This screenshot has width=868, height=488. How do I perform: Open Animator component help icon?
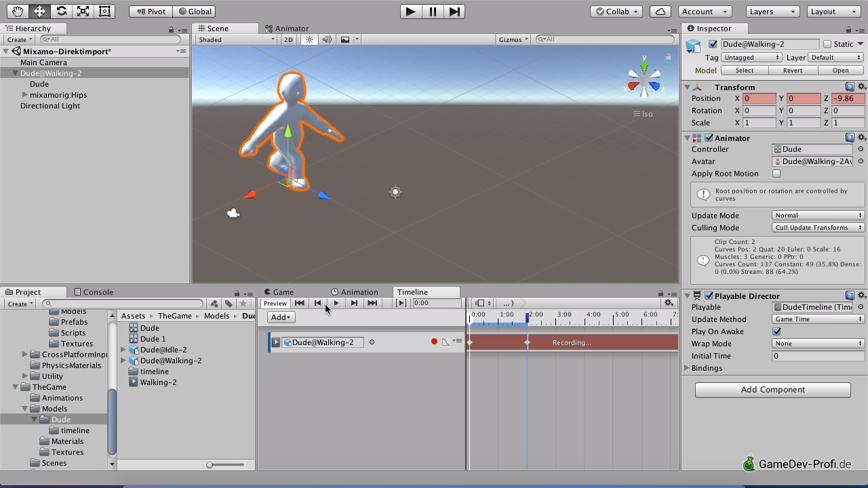850,138
